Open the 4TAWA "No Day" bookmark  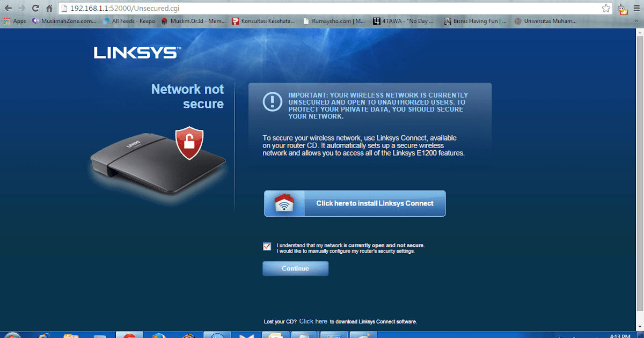404,21
